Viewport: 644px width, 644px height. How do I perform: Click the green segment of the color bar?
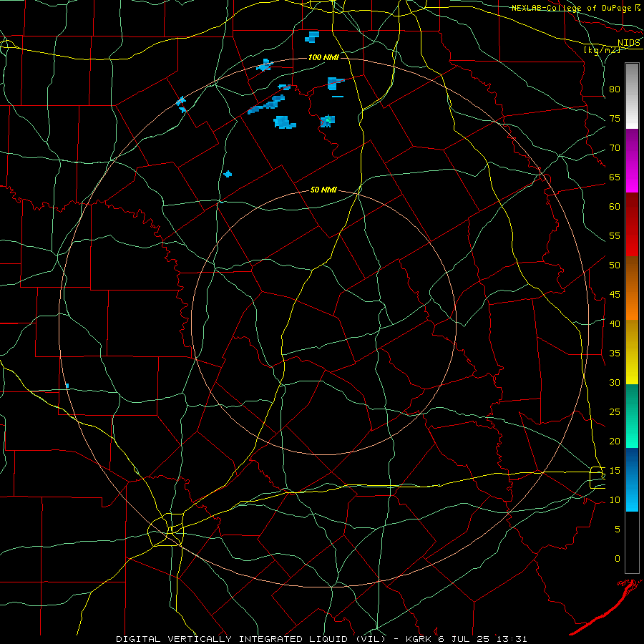pos(632,416)
